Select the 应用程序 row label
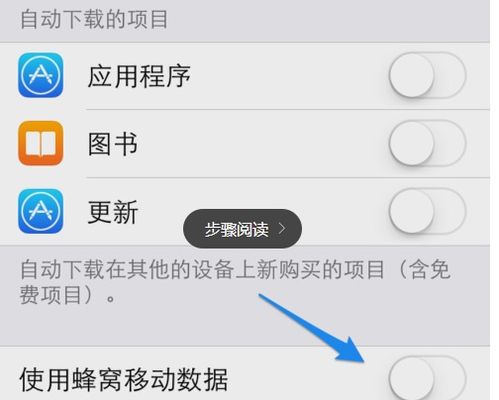The height and width of the screenshot is (400, 499). click(139, 76)
